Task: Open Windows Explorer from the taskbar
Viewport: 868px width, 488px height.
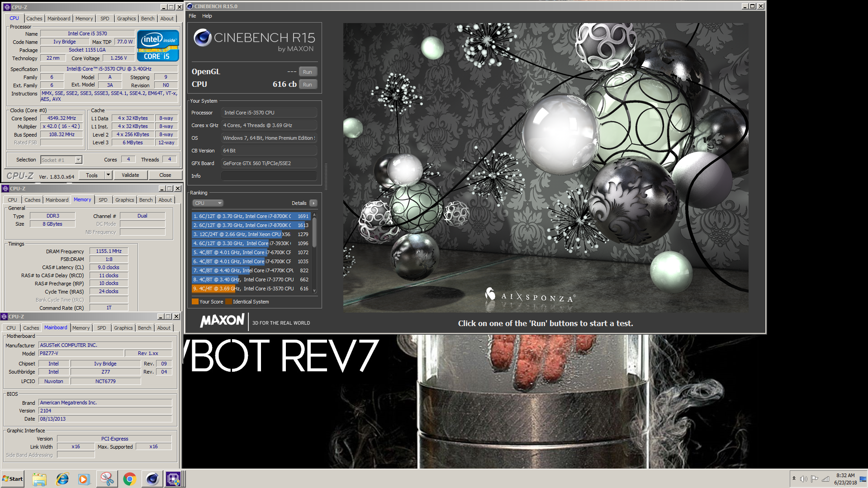Action: point(39,479)
